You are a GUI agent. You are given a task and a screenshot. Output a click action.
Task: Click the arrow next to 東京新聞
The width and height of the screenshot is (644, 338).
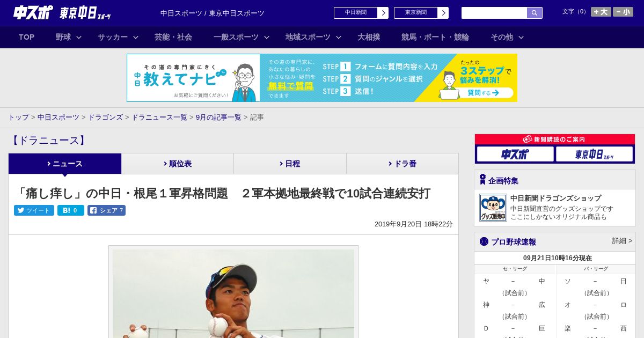[x=443, y=13]
